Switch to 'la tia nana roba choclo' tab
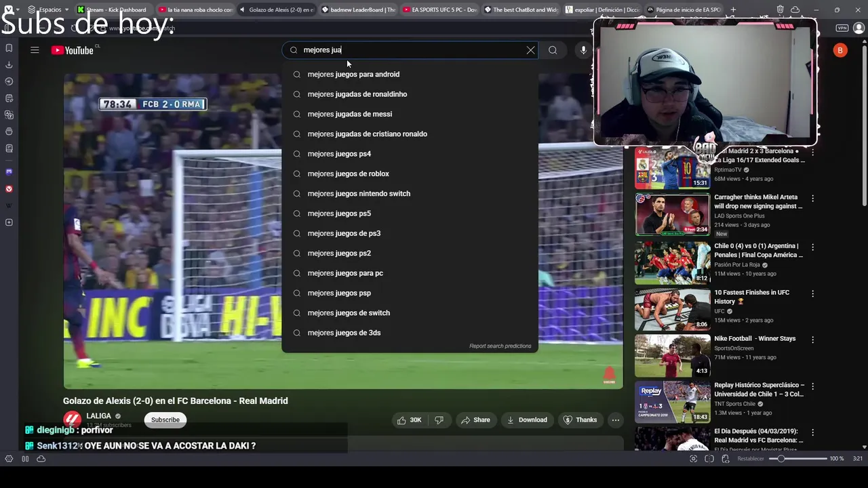 click(x=195, y=9)
